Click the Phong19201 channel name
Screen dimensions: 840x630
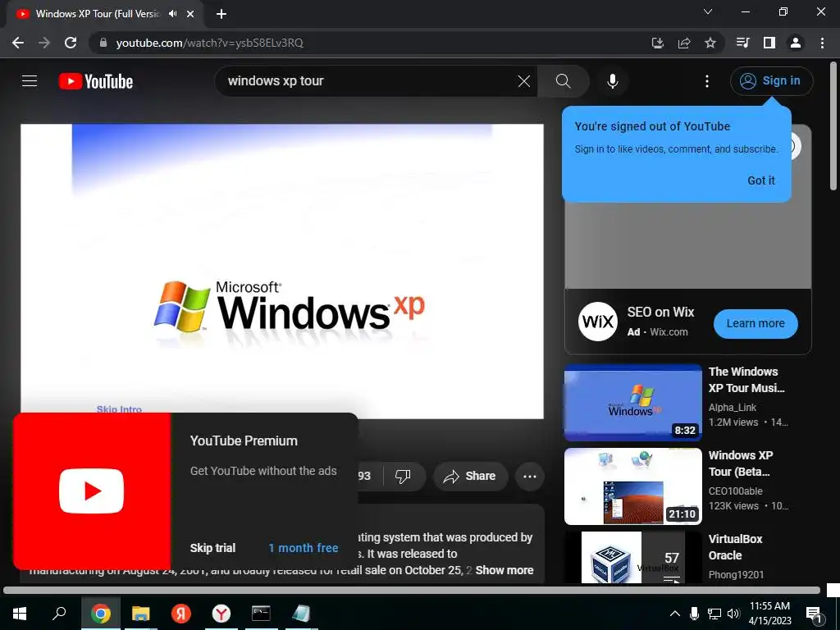pyautogui.click(x=736, y=575)
